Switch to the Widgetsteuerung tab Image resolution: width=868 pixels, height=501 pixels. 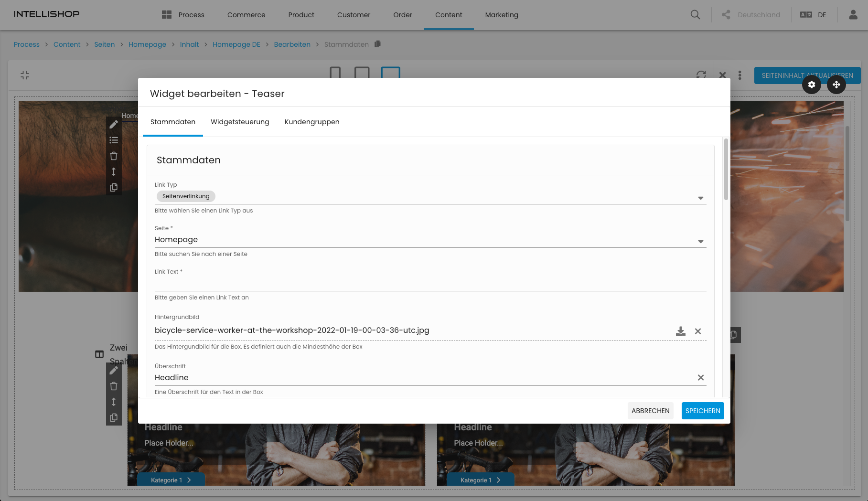pyautogui.click(x=240, y=122)
